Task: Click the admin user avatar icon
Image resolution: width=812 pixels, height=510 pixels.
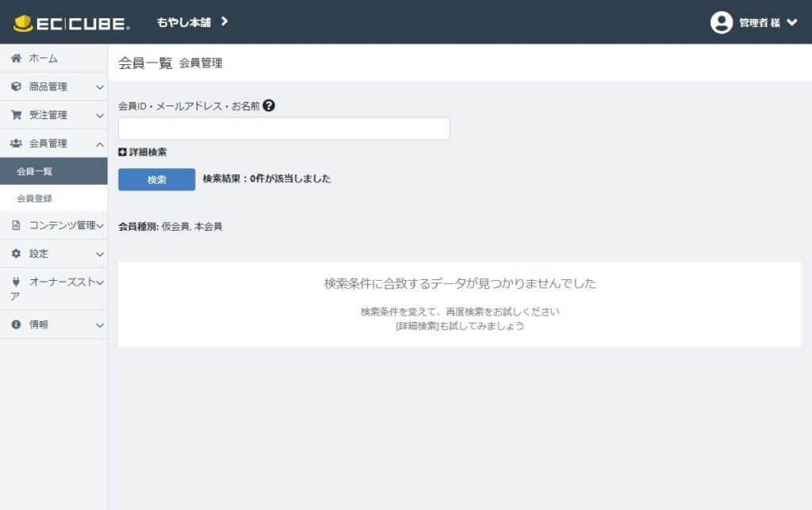Action: [x=721, y=23]
